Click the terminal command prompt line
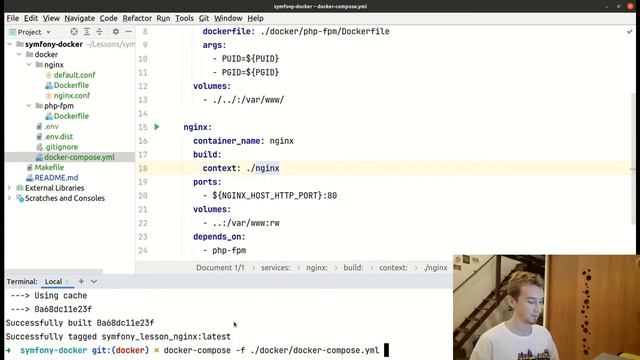 (197, 350)
